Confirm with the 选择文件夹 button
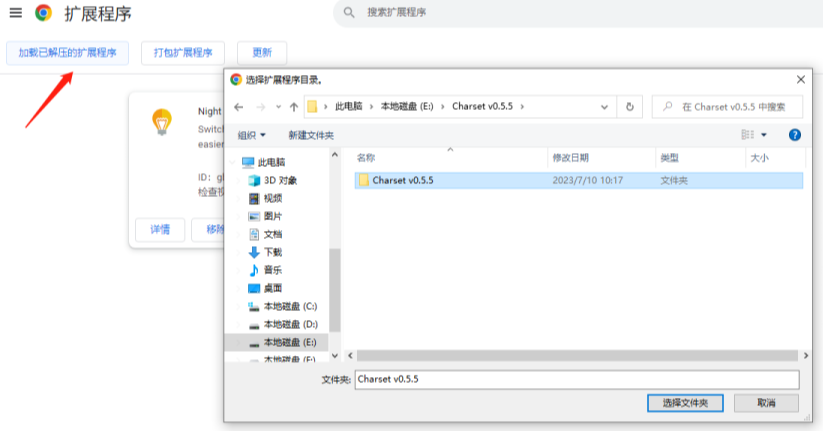 click(x=685, y=403)
